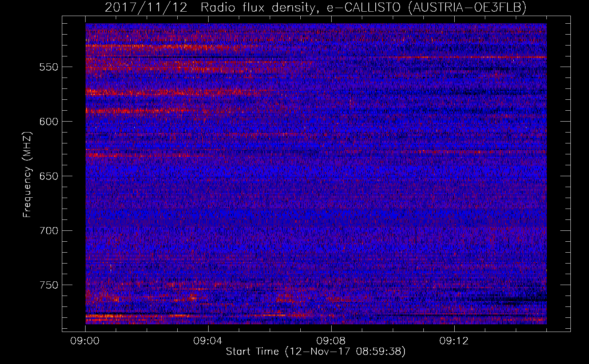
Task: Click the 'Frequency (MHZ)' axis label
Action: (x=27, y=174)
